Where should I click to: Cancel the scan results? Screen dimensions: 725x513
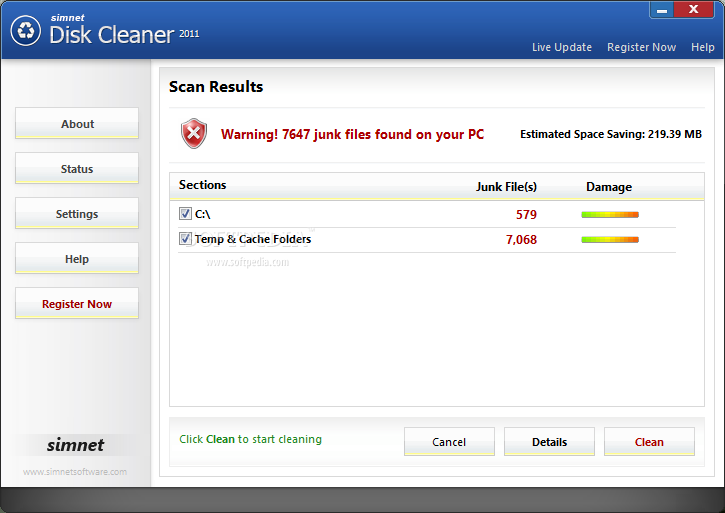tap(449, 442)
